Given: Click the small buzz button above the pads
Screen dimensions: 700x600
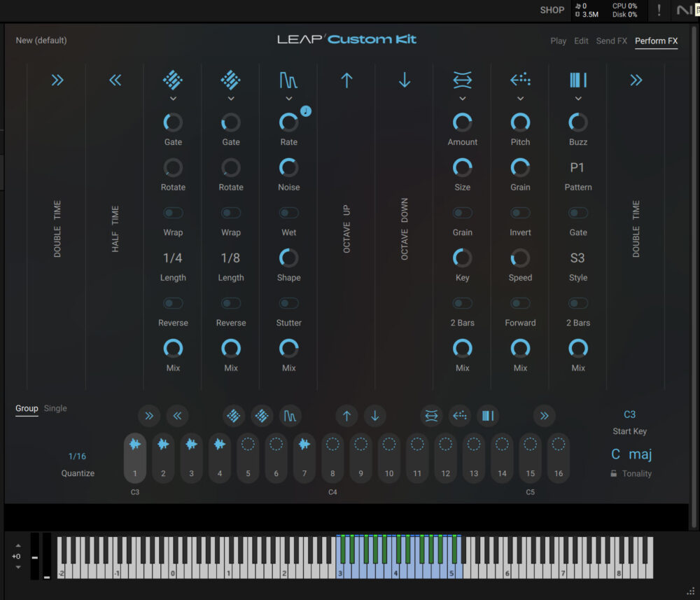Looking at the screenshot, I should pos(488,416).
